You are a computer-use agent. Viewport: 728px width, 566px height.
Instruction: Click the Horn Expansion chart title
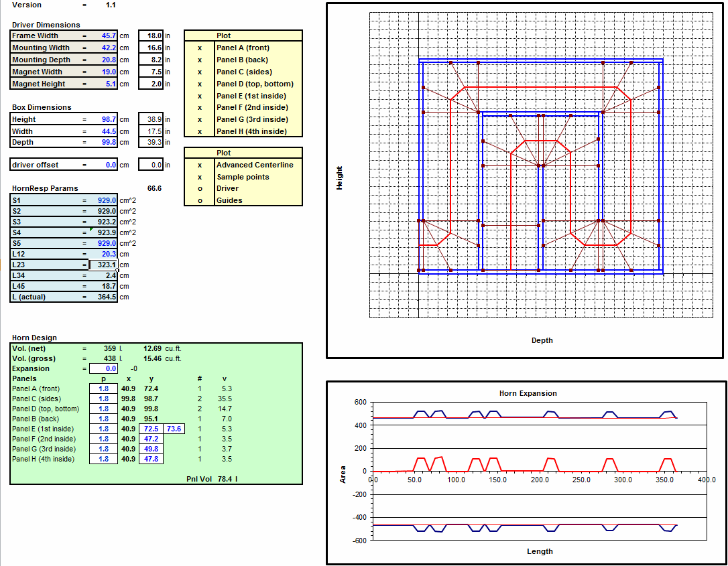[528, 393]
